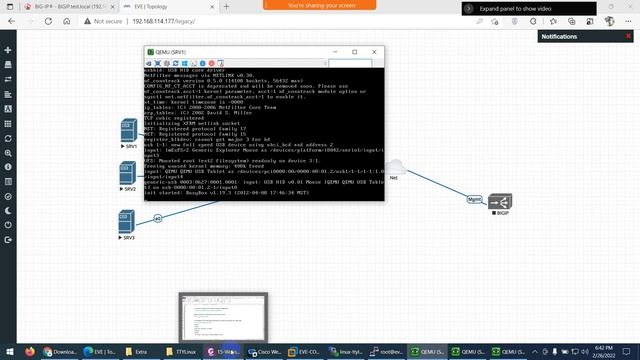640x360 pixels.
Task: Open Startup-configs icon in sidebar
Action: click(8, 94)
